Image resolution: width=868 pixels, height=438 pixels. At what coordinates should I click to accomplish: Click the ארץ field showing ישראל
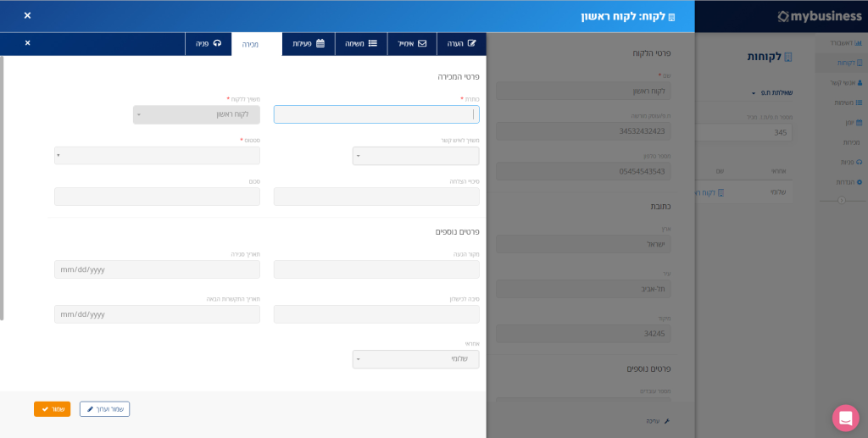pyautogui.click(x=583, y=244)
